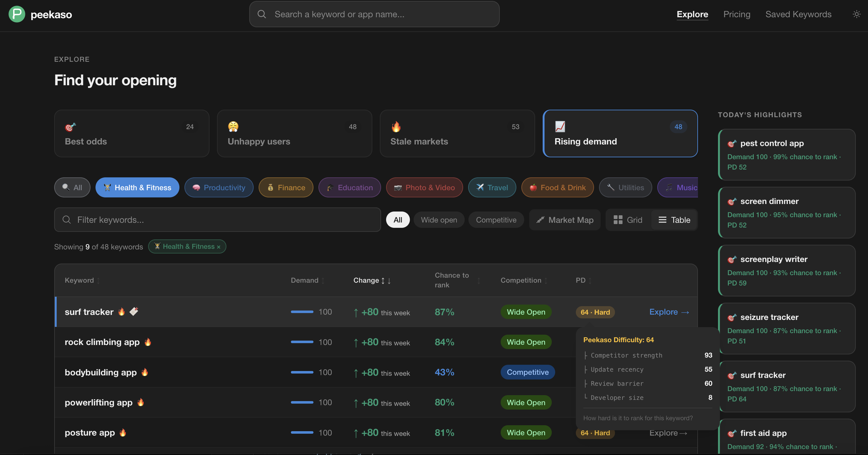Click the search magnifier icon in top bar
The width and height of the screenshot is (868, 455).
[x=262, y=14]
